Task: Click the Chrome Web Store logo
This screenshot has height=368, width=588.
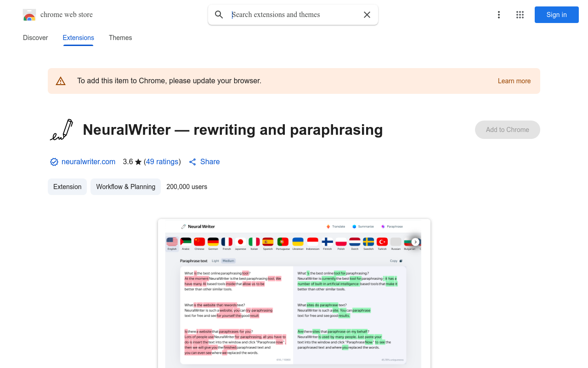Action: coord(29,15)
